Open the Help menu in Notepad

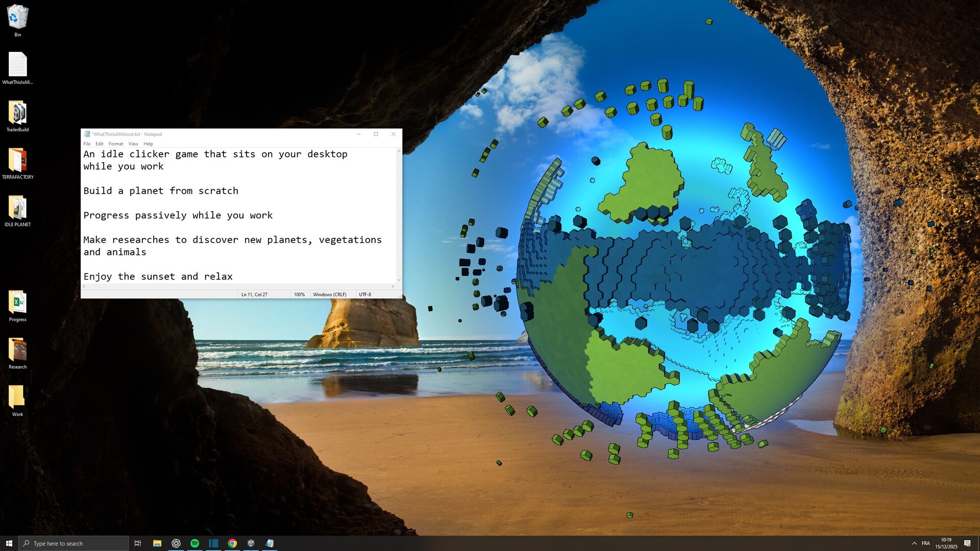(x=149, y=144)
